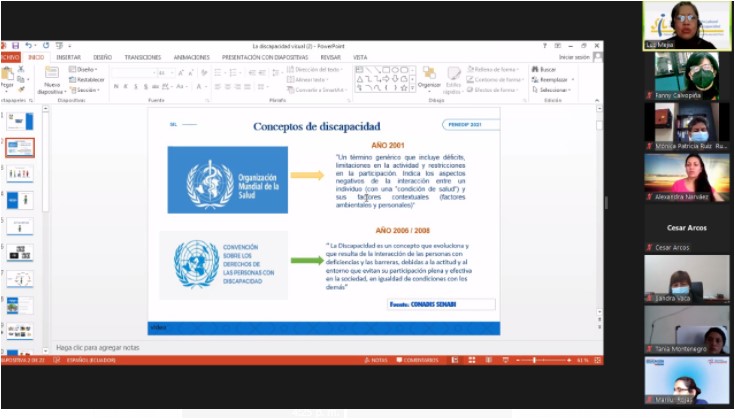
Task: Open Relleno de forma dropdown
Action: point(493,69)
